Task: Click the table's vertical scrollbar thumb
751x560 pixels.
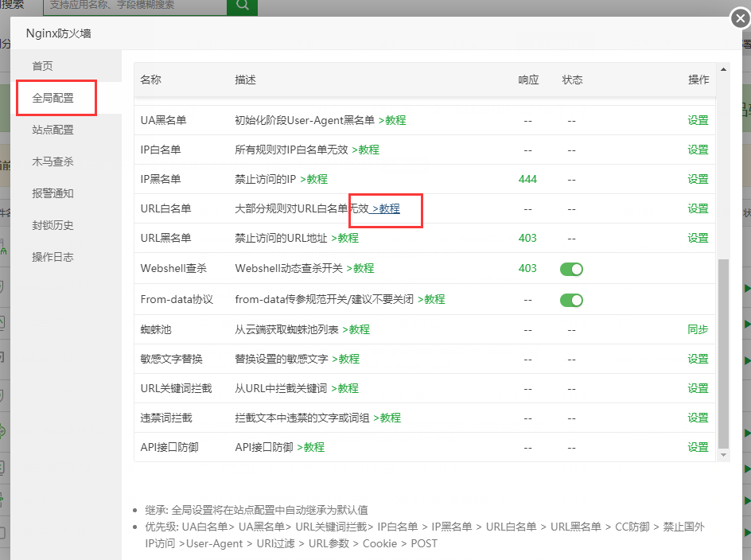Action: pyautogui.click(x=724, y=354)
